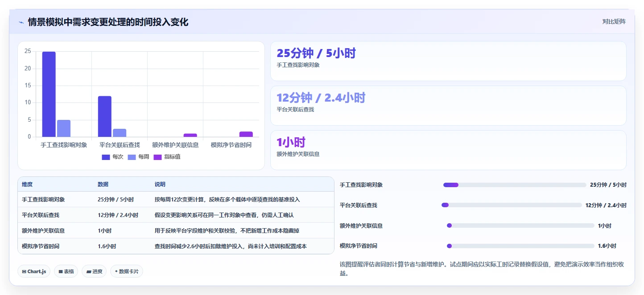The image size is (644, 295).
Task: Click the purple bar for 模拟净节省时间
Action: coord(246,134)
